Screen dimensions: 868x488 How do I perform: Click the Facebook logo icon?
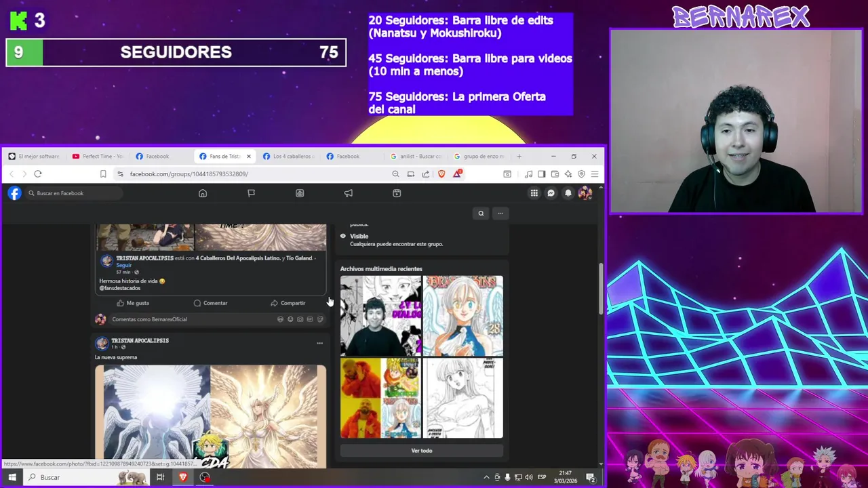point(14,193)
